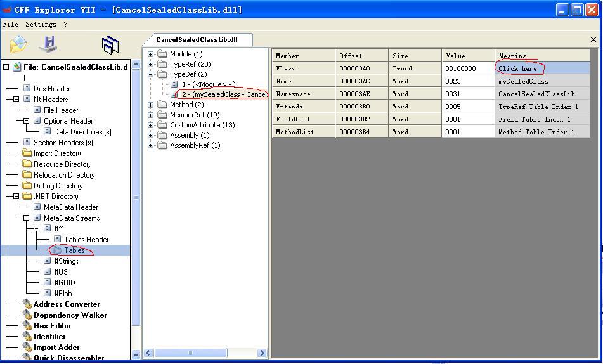Launch the Hex Editor tool icon
This screenshot has height=364, width=603.
[x=27, y=325]
